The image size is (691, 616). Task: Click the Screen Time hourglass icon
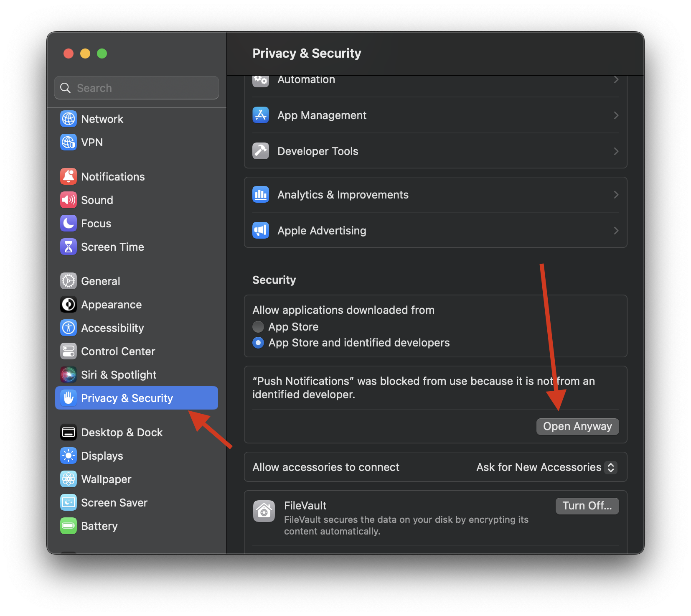click(69, 247)
